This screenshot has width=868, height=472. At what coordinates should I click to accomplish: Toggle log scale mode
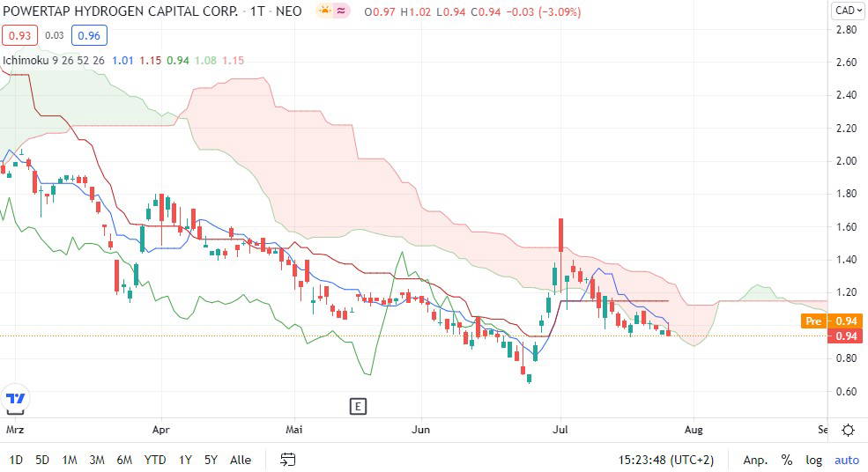click(813, 460)
